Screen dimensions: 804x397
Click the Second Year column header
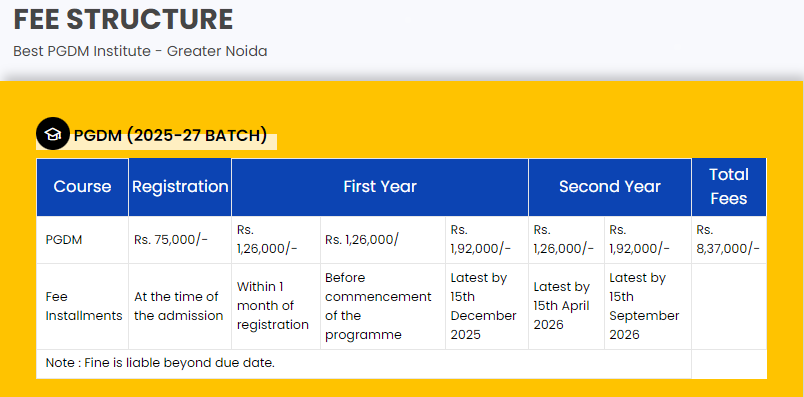pos(610,187)
